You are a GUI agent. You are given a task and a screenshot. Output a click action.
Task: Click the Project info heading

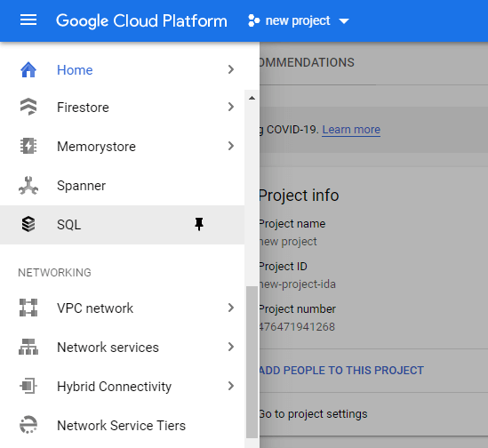click(299, 196)
